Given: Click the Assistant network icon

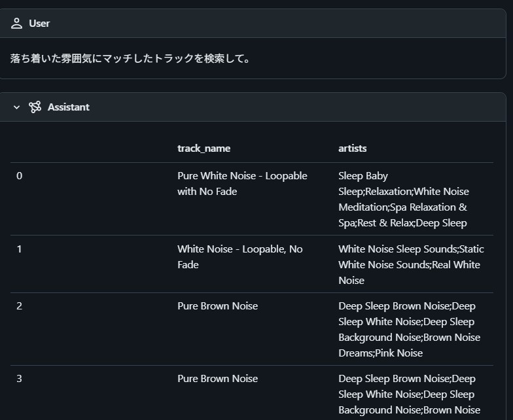Looking at the screenshot, I should click(x=35, y=107).
